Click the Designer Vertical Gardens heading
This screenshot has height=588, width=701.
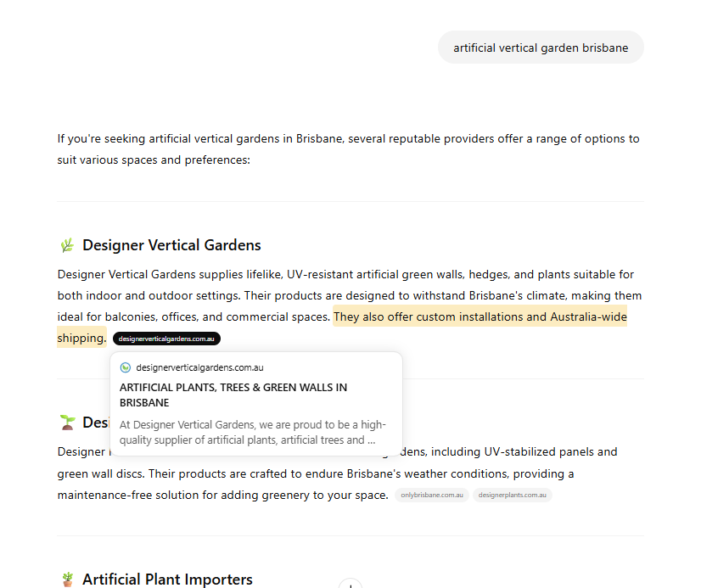pyautogui.click(x=171, y=245)
